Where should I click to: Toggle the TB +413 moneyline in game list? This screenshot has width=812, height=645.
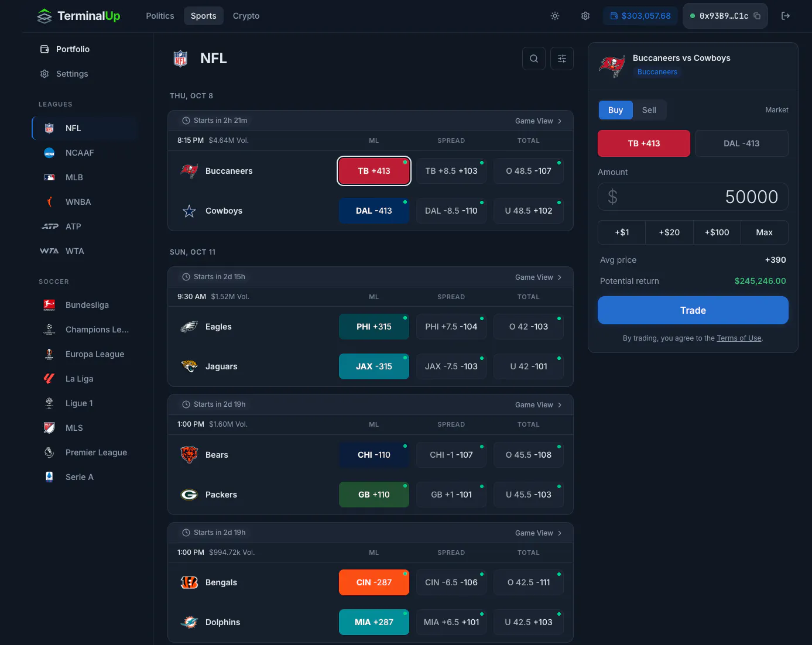(x=374, y=171)
